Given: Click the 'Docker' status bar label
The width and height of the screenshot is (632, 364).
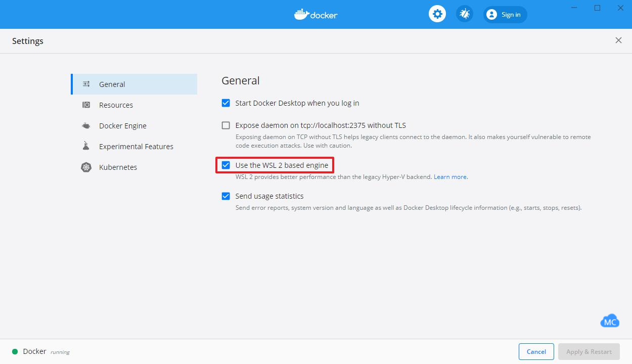Looking at the screenshot, I should [34, 351].
